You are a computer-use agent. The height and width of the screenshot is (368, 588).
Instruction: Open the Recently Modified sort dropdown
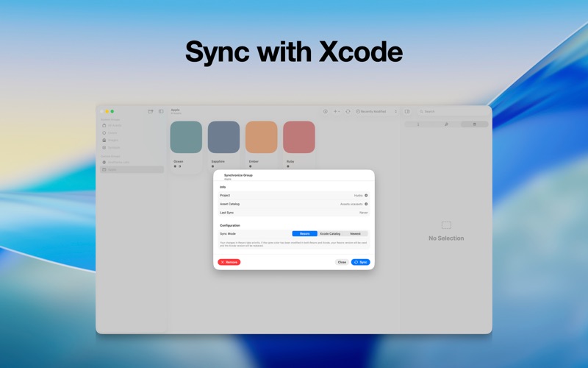[x=376, y=112]
